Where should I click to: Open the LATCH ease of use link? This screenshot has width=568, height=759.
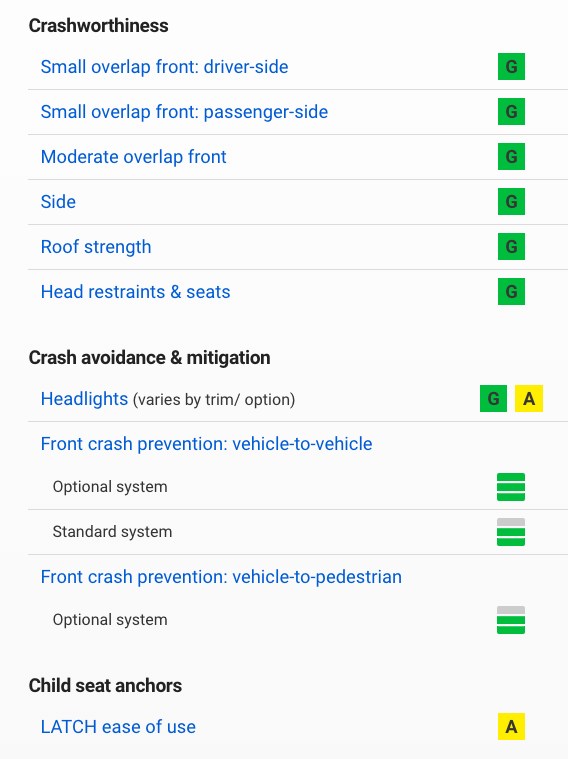click(x=118, y=727)
